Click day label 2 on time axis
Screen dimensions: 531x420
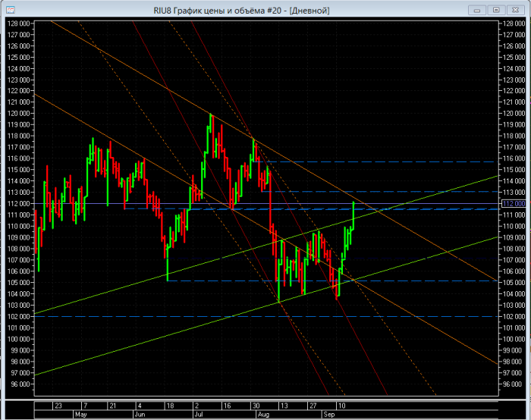coord(196,406)
